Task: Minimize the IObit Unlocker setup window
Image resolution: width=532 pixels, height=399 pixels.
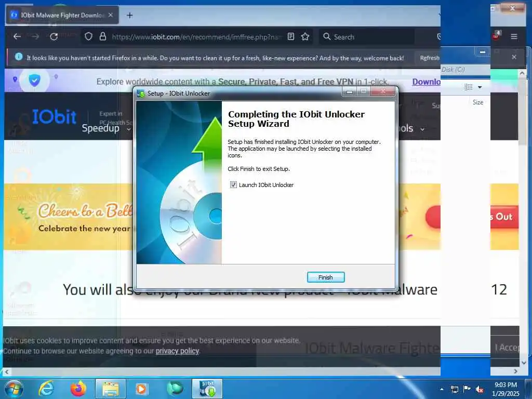Action: click(350, 91)
